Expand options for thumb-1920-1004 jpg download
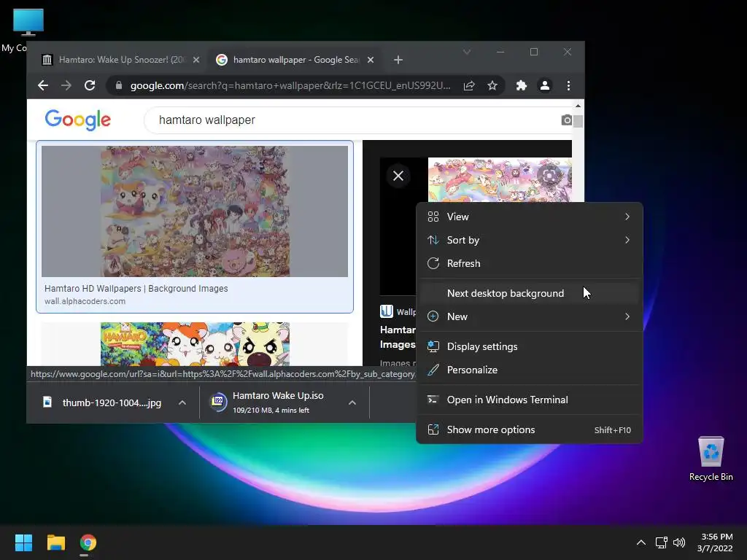The height and width of the screenshot is (560, 747). point(182,402)
